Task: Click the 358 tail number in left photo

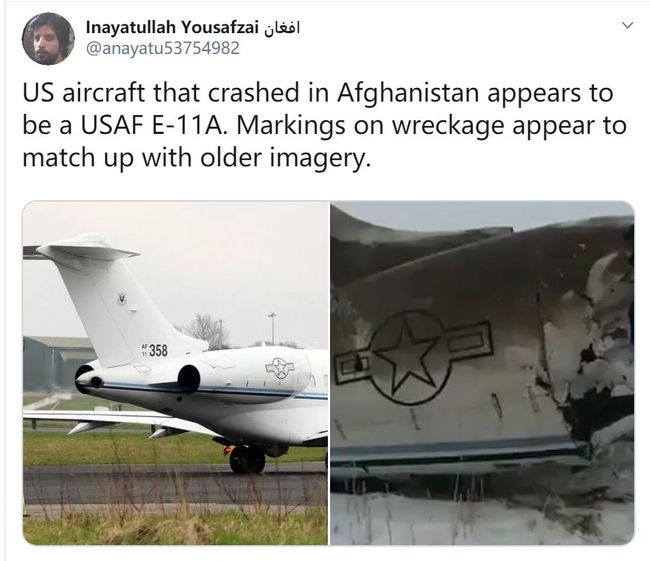Action: pyautogui.click(x=158, y=350)
